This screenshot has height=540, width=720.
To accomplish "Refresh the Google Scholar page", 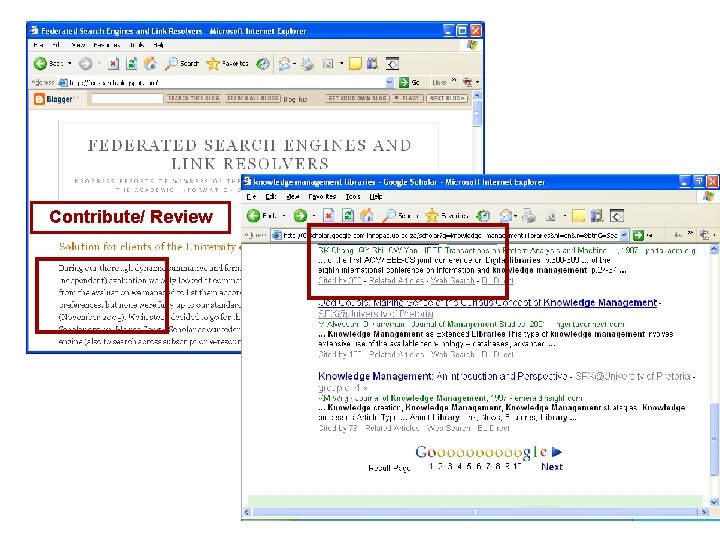I will point(348,215).
